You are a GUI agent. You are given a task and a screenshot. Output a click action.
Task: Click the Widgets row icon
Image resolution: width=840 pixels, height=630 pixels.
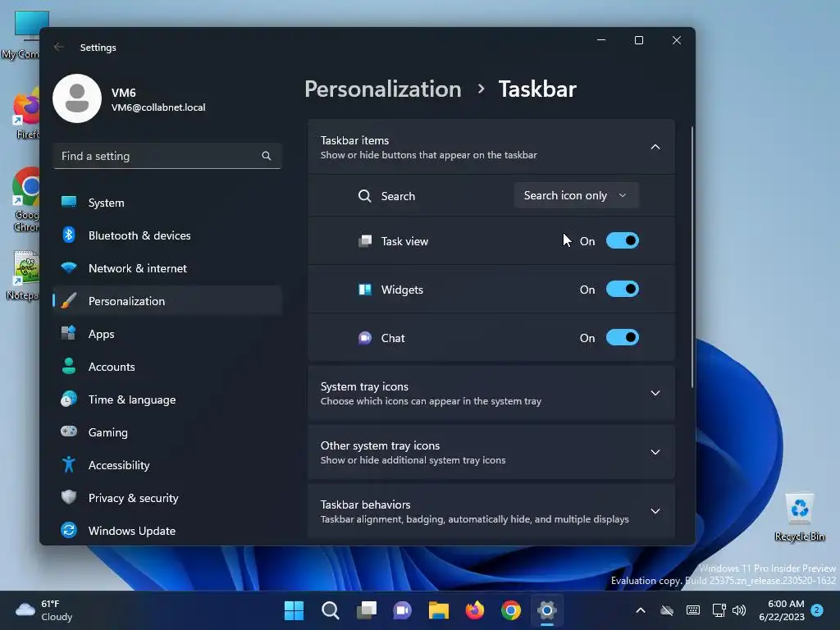click(x=365, y=290)
